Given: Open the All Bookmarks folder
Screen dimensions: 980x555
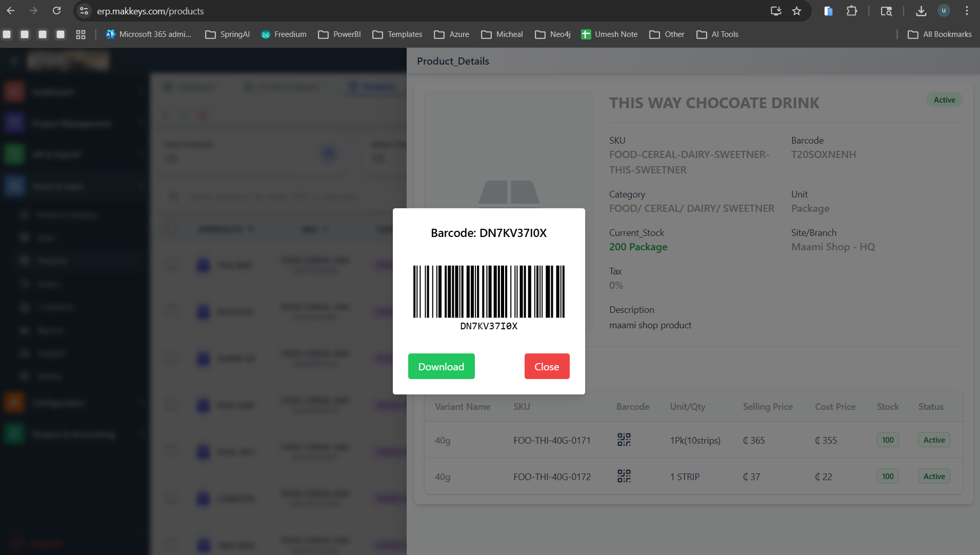Looking at the screenshot, I should coord(939,34).
